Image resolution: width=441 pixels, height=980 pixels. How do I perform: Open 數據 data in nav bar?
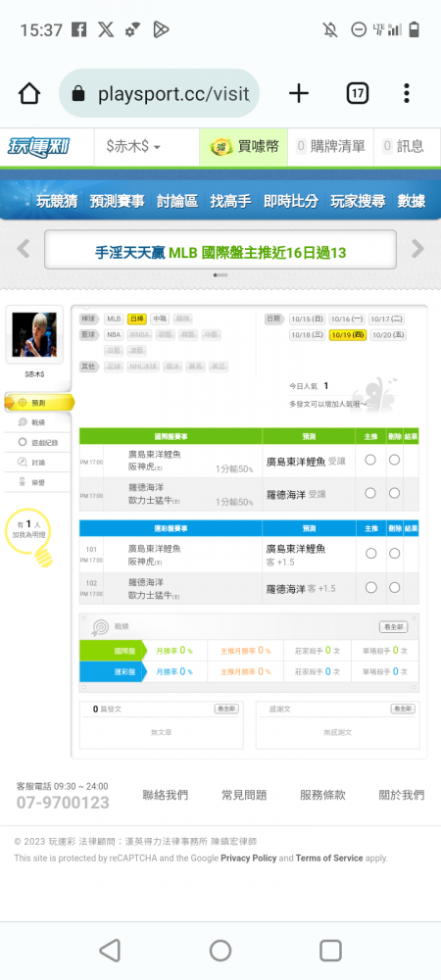click(x=412, y=201)
